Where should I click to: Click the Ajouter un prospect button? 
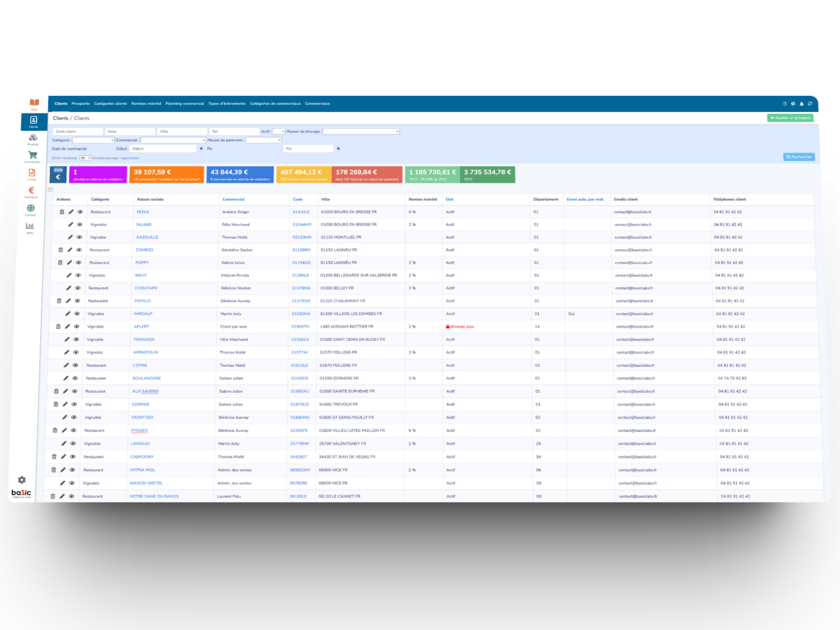[790, 118]
